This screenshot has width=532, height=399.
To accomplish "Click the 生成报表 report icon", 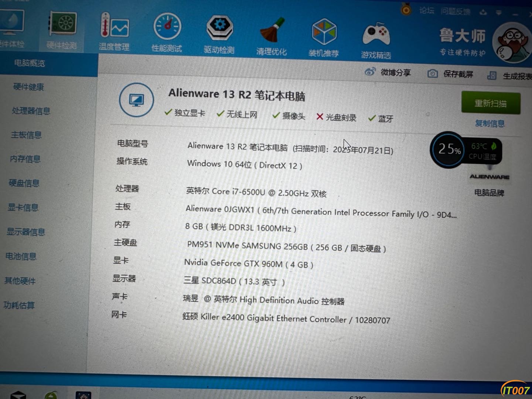I will pyautogui.click(x=491, y=75).
